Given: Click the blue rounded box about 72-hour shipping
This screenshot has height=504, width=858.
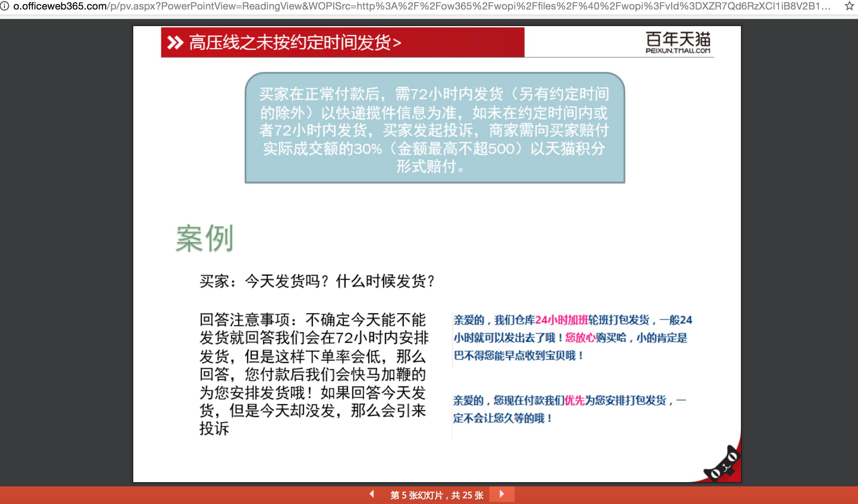Looking at the screenshot, I should pos(434,129).
